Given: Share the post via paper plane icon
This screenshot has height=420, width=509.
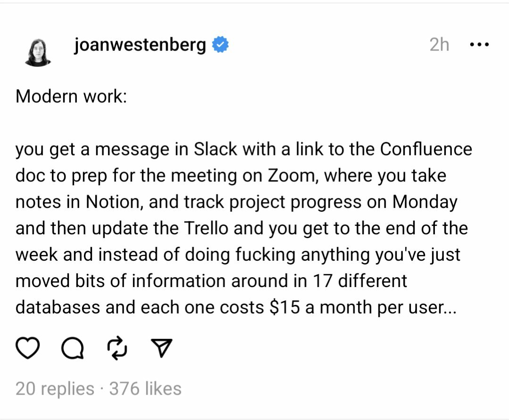Looking at the screenshot, I should tap(162, 348).
